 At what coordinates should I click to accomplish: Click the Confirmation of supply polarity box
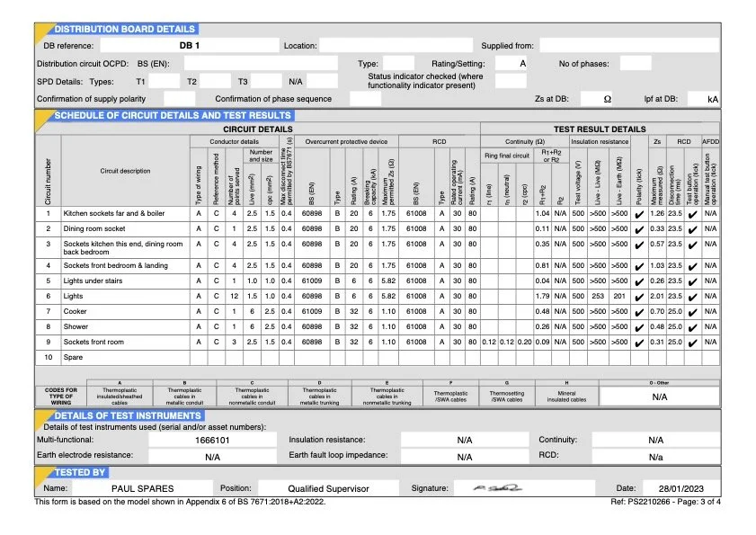point(180,98)
